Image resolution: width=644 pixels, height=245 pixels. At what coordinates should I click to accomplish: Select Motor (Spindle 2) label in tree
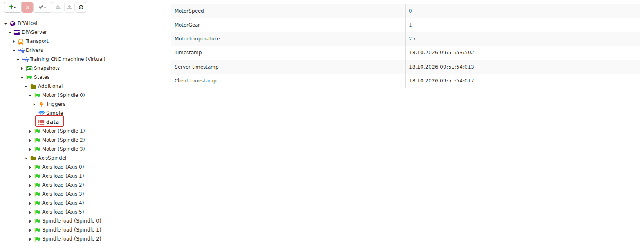point(63,140)
